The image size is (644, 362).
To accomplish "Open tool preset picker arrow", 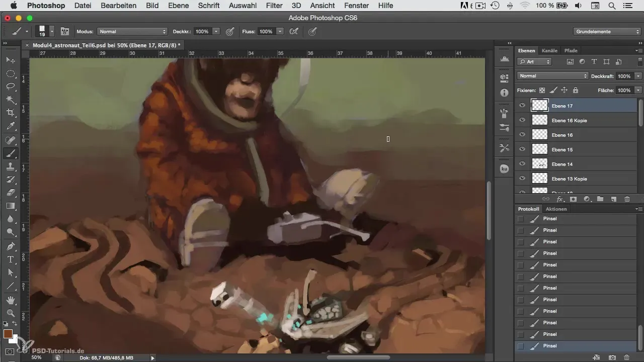I will coord(27,31).
